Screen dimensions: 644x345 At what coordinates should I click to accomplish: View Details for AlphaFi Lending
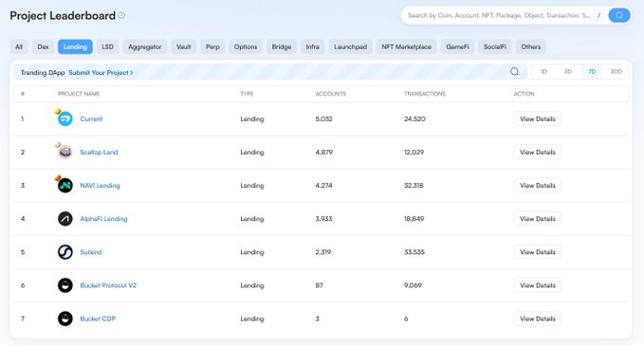pos(537,219)
